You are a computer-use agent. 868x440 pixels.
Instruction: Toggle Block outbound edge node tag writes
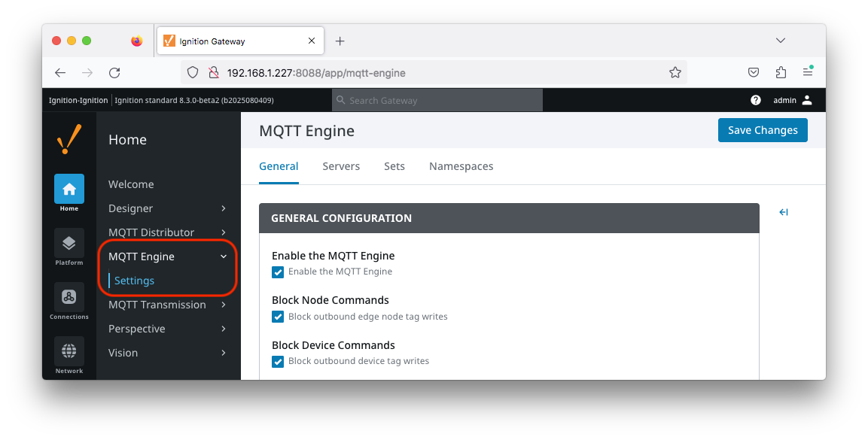point(278,317)
